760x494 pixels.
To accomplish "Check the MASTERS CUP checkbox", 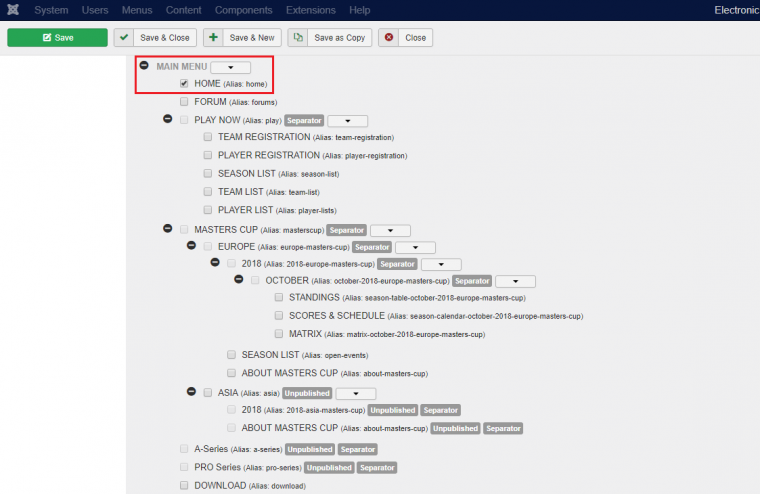I will pyautogui.click(x=184, y=229).
